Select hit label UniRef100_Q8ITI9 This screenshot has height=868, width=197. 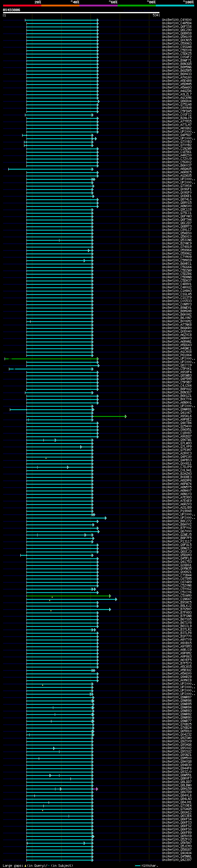coord(176,365)
